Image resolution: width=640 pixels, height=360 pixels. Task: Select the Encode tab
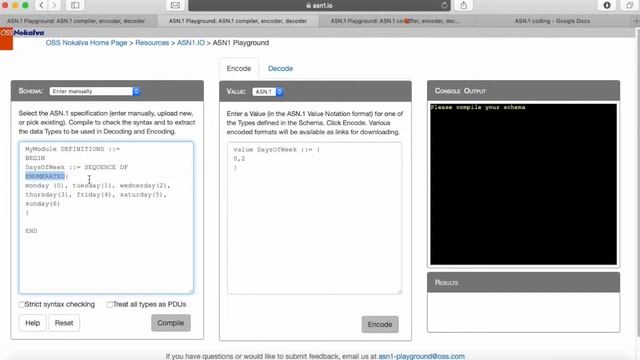click(239, 69)
